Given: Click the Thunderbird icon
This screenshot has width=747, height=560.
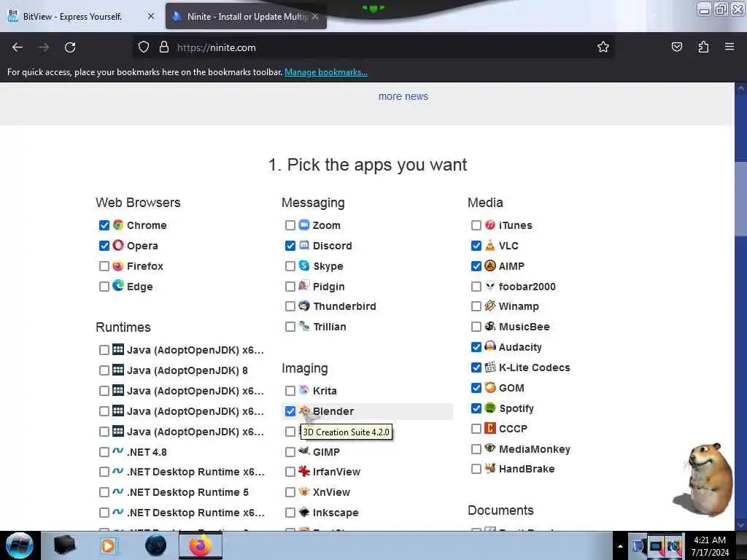Looking at the screenshot, I should click(x=304, y=306).
